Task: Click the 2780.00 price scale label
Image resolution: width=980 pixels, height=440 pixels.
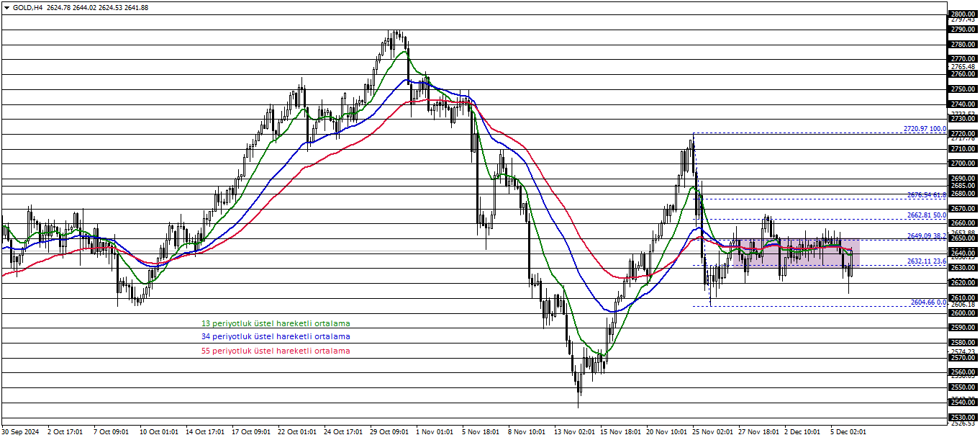Action: pos(963,45)
